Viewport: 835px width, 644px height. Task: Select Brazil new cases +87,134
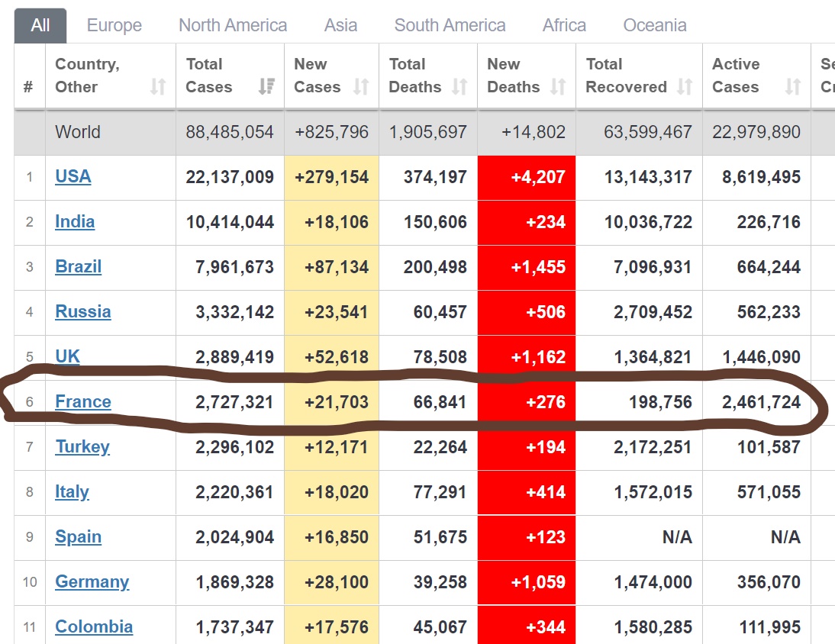point(337,266)
